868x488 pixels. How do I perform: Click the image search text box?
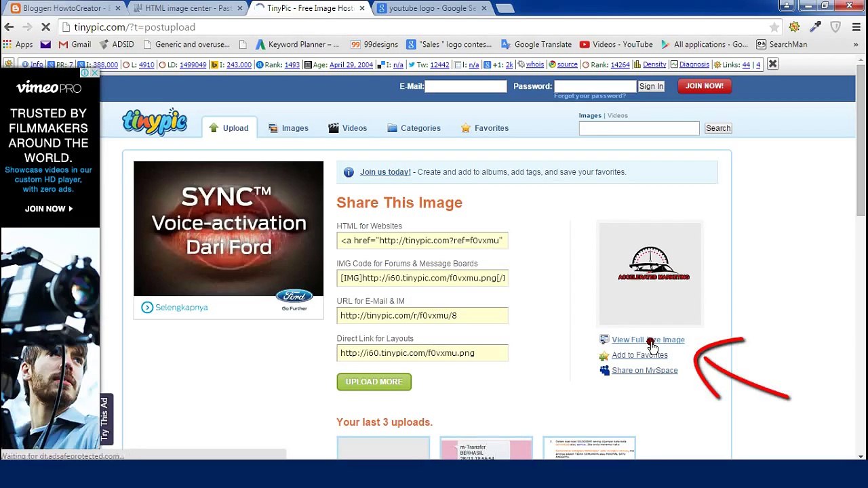coord(639,128)
